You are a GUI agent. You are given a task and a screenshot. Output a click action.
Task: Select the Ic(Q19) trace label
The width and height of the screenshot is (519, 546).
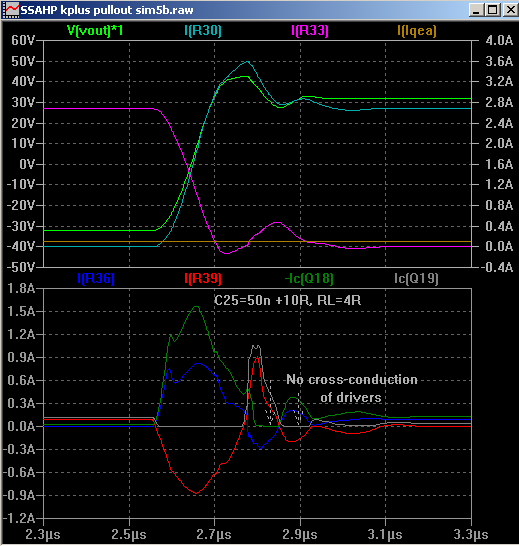(x=416, y=278)
